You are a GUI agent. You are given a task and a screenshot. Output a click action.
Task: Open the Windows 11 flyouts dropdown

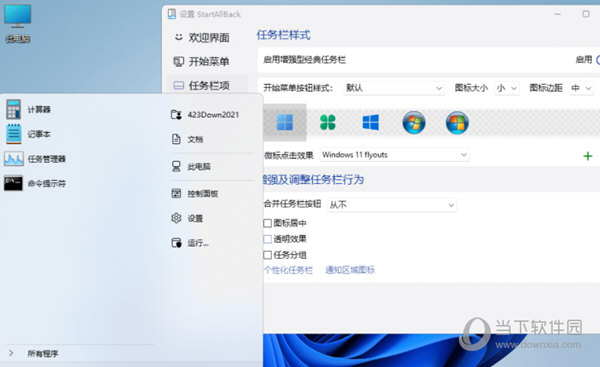(x=395, y=155)
